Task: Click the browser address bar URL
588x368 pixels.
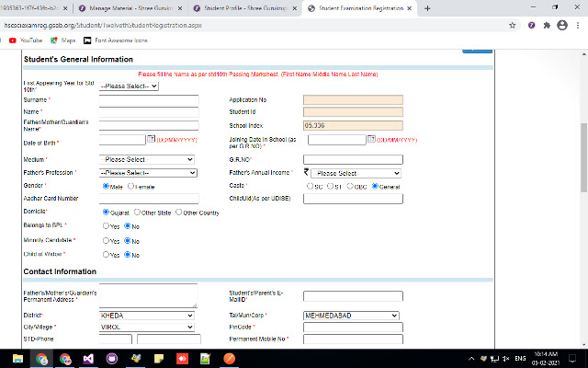Action: [103, 25]
